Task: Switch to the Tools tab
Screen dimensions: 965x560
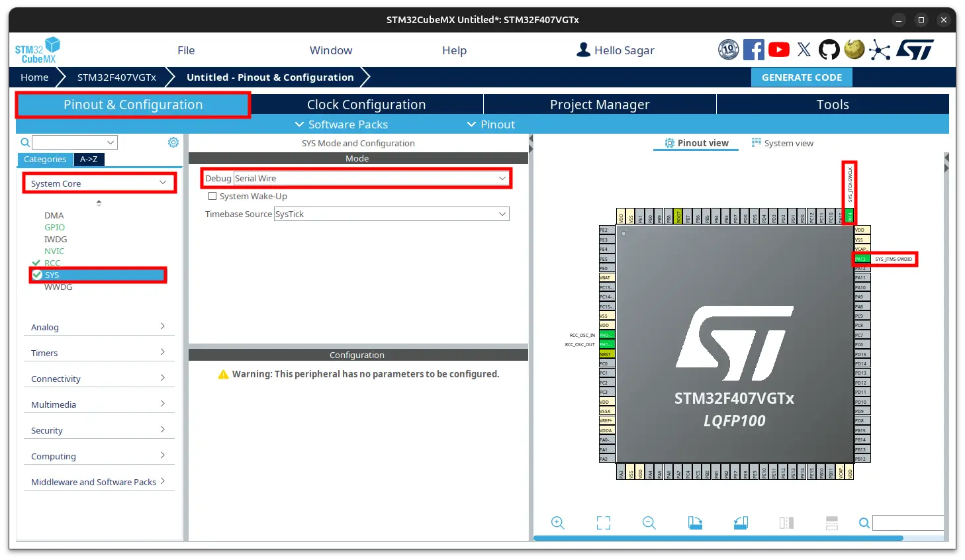Action: click(x=833, y=105)
